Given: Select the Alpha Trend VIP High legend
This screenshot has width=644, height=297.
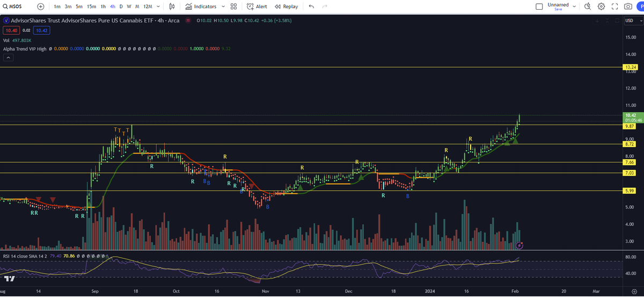Looking at the screenshot, I should click(25, 48).
